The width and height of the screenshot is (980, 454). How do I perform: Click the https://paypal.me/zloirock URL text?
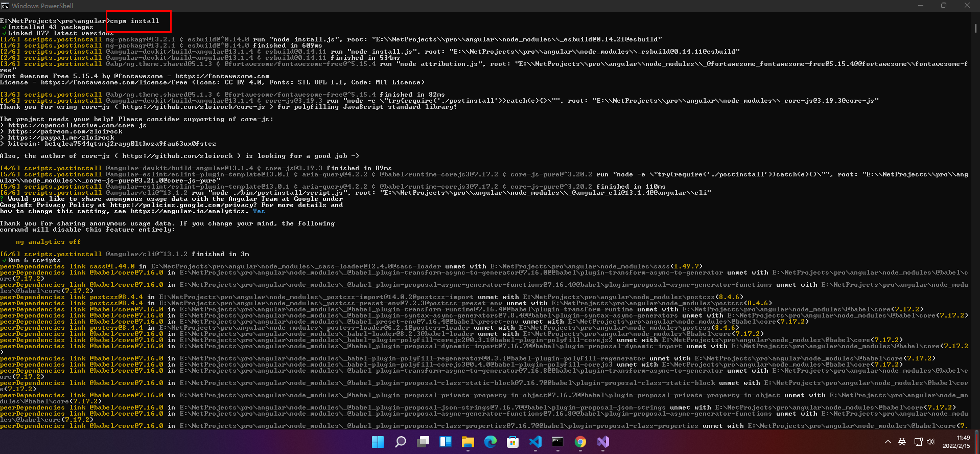pos(61,138)
